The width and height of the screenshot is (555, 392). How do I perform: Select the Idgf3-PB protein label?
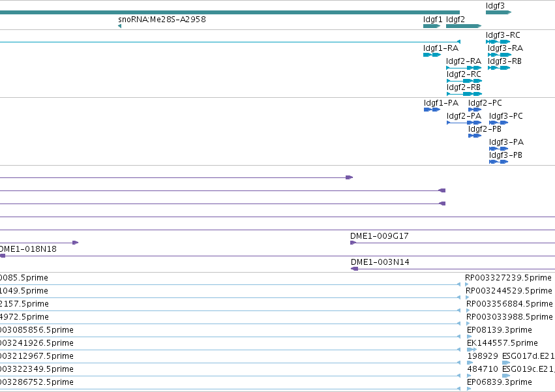[x=505, y=155]
